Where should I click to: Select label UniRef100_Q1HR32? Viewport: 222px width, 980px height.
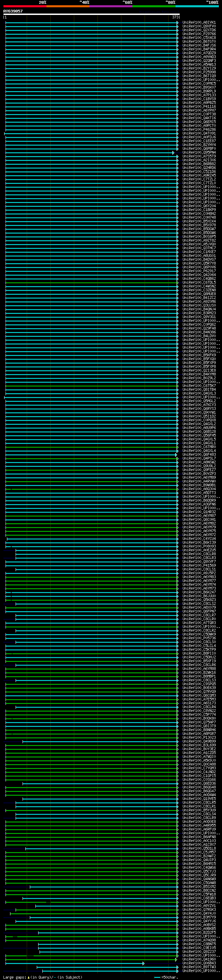coord(199,512)
